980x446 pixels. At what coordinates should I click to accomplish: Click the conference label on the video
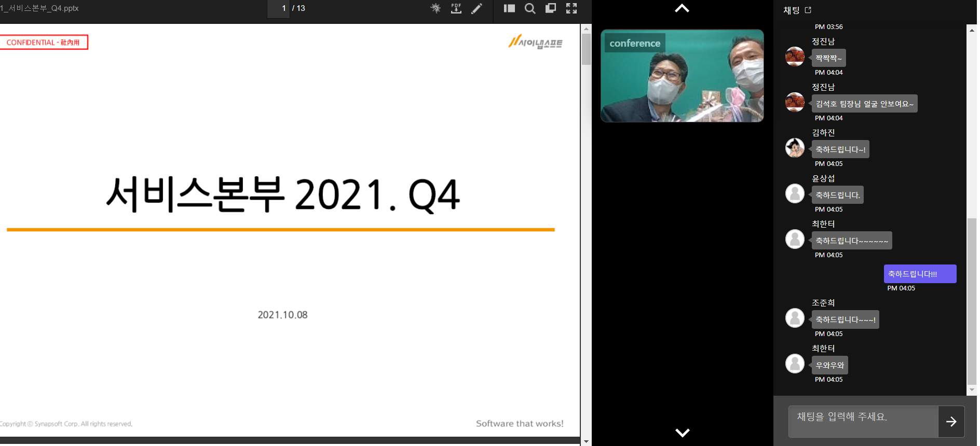[635, 43]
